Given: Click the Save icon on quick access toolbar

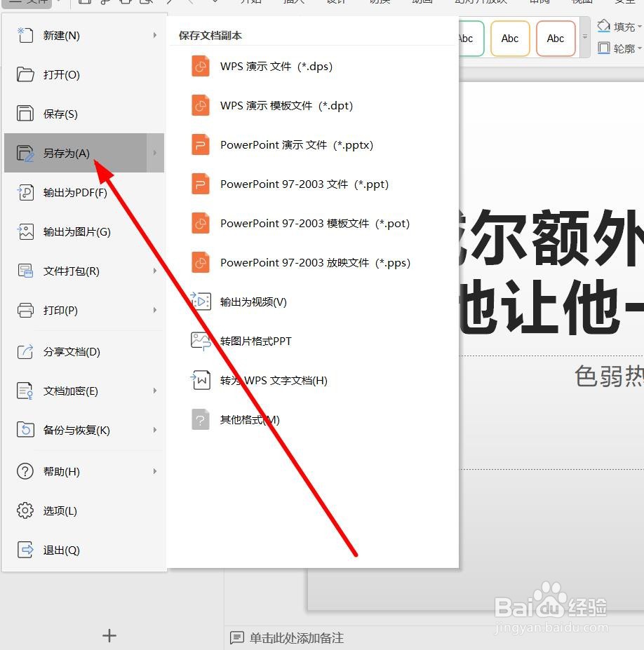Looking at the screenshot, I should click(x=83, y=3).
